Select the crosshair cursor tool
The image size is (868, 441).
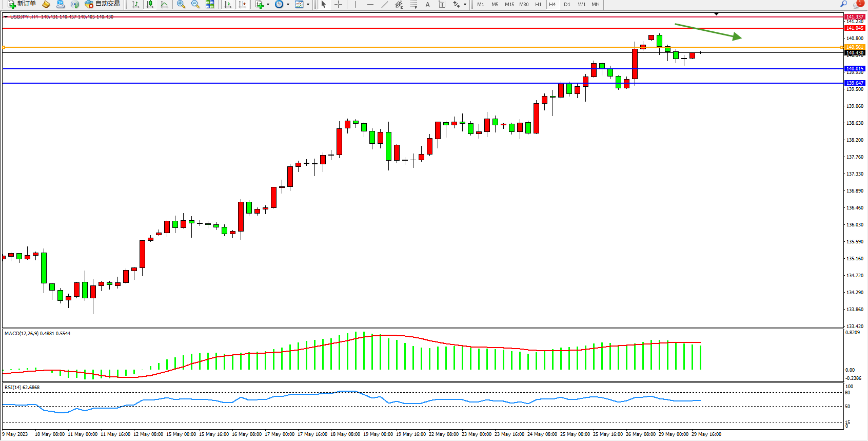click(339, 4)
